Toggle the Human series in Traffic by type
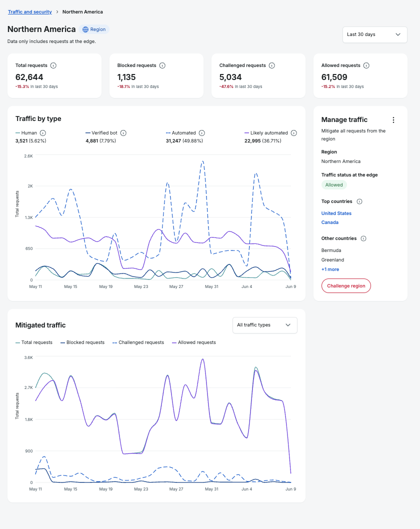 pos(26,133)
